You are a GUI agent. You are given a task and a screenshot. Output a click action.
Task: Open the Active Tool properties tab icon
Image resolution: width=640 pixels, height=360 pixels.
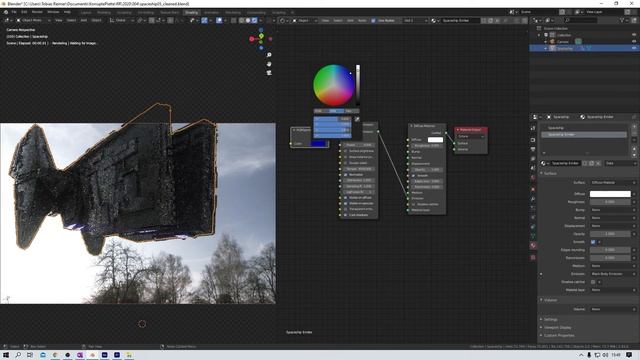tap(533, 128)
